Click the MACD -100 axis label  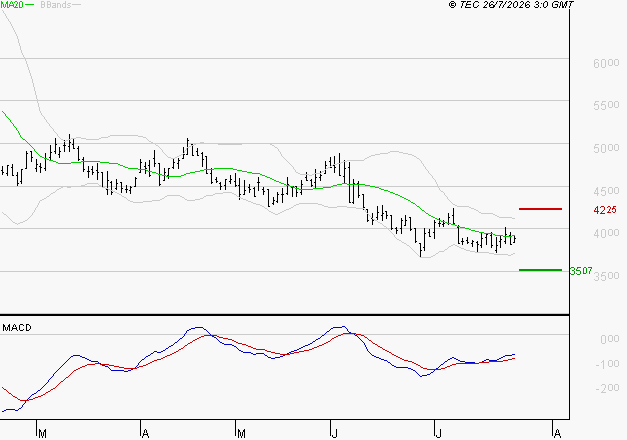[x=607, y=364]
